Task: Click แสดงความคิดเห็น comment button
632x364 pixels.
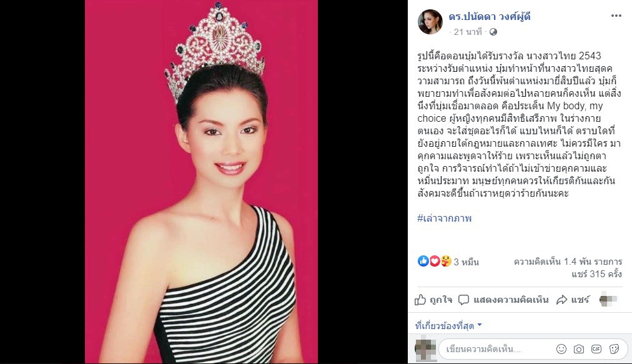Action: pos(504,300)
